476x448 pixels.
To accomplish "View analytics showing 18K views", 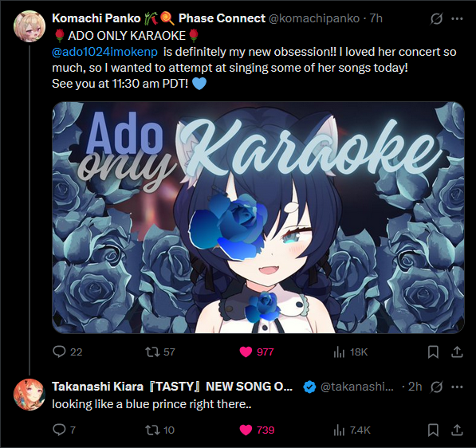I will point(339,352).
